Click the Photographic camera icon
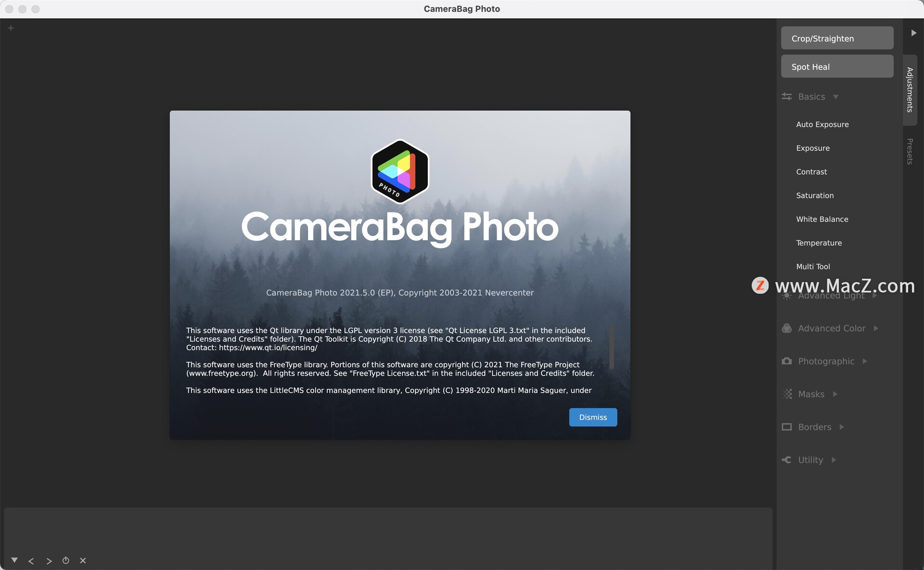Viewport: 924px width, 570px height. point(786,361)
